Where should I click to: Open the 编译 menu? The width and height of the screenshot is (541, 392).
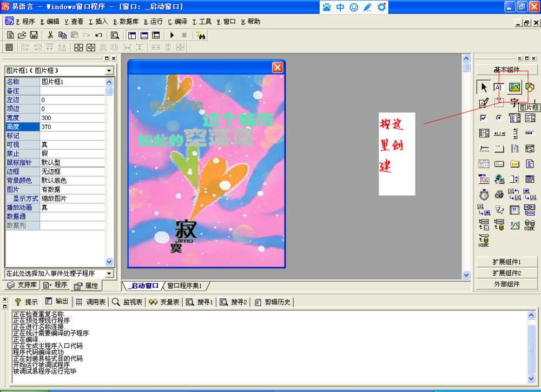177,22
